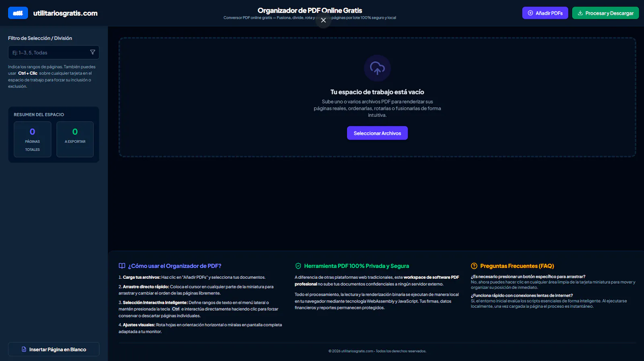Click the book icon beside ¿Cómo usar
644x361 pixels.
[x=122, y=266]
